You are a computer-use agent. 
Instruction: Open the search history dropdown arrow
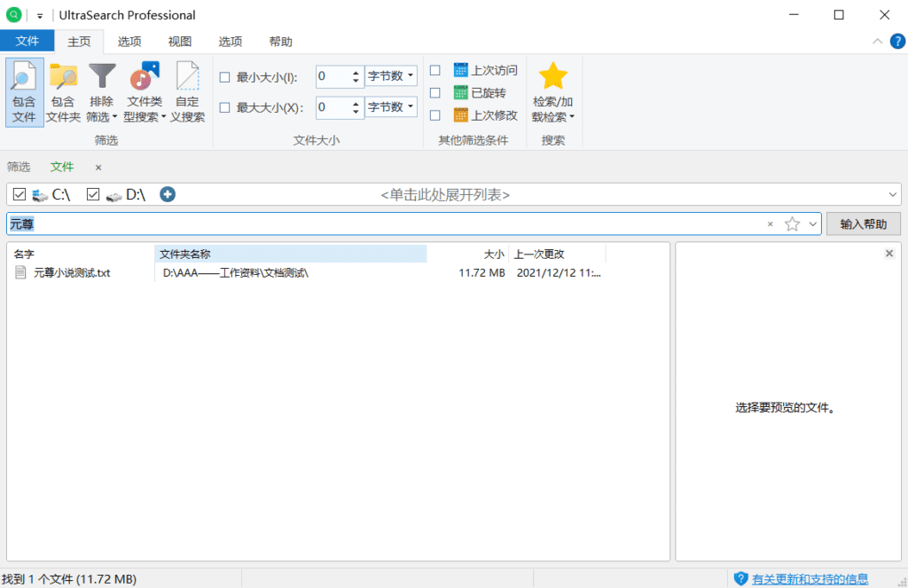[813, 224]
